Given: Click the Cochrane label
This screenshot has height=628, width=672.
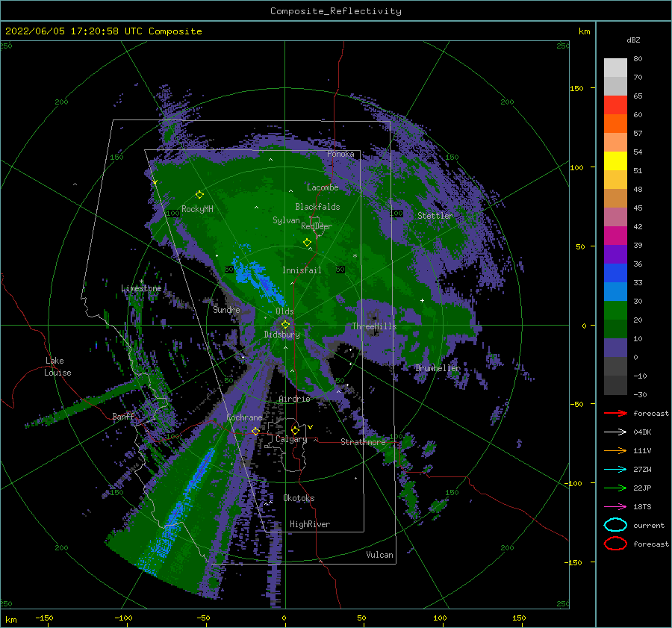Looking at the screenshot, I should pos(244,417).
